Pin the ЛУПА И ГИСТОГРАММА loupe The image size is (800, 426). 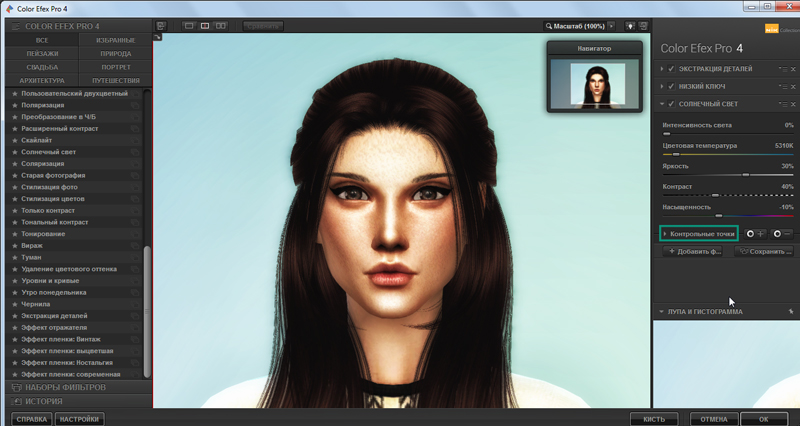coord(791,311)
